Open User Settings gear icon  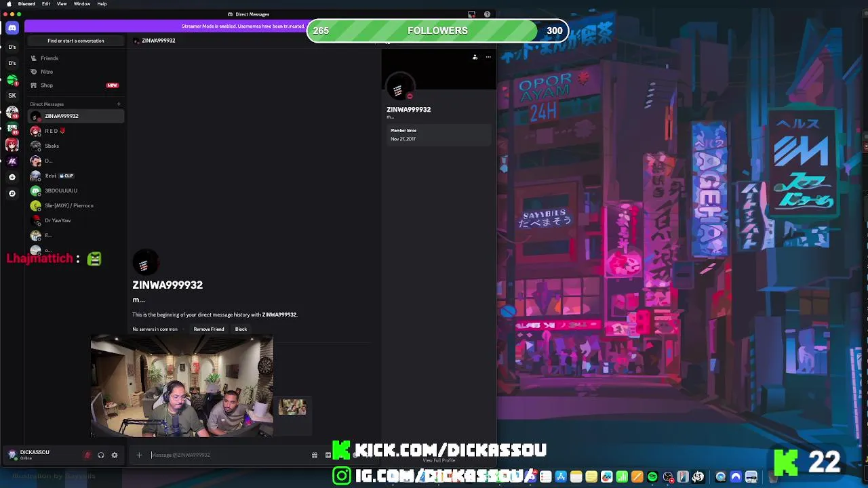pyautogui.click(x=115, y=455)
